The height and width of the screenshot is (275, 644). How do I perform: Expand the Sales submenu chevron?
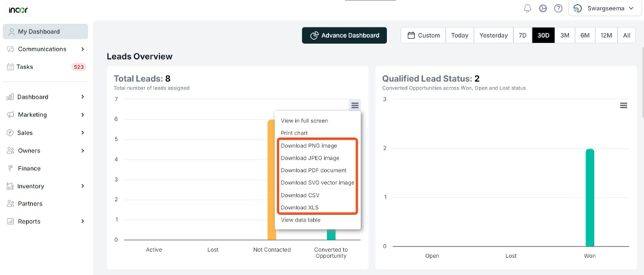[82, 133]
